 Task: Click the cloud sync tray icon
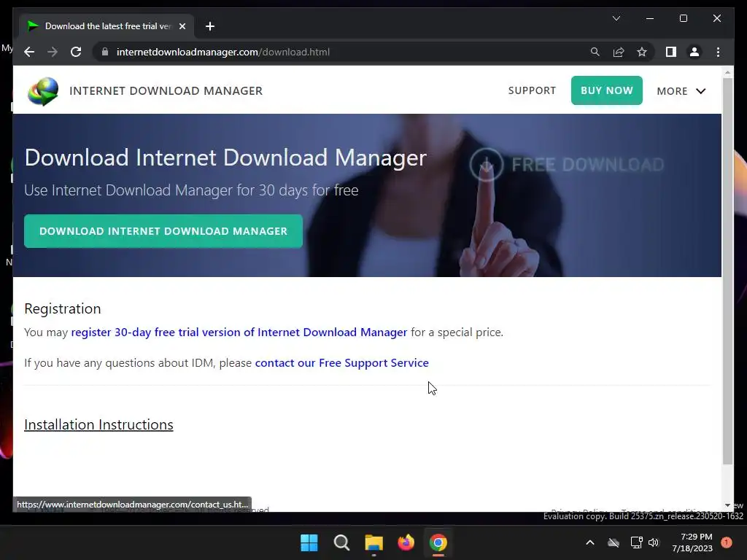coord(613,542)
